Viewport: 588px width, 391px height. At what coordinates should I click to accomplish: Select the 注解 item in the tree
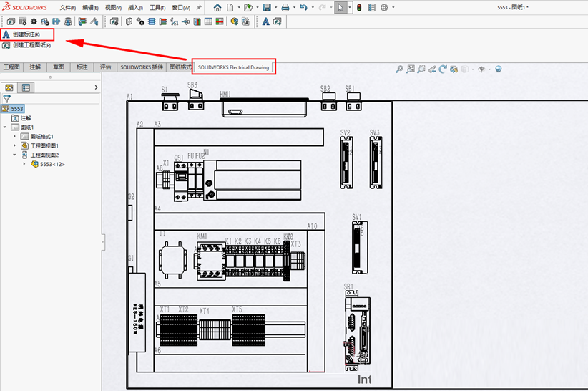26,117
